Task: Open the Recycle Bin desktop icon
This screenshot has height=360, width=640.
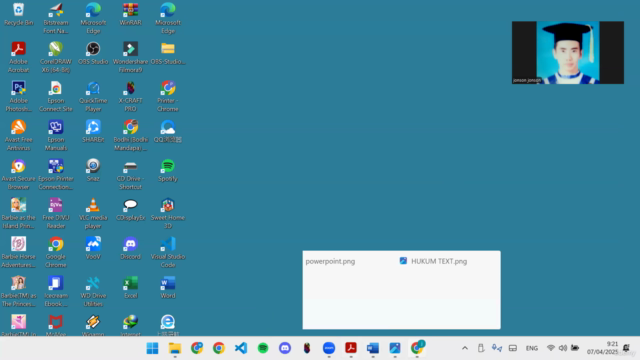Action: click(x=18, y=14)
